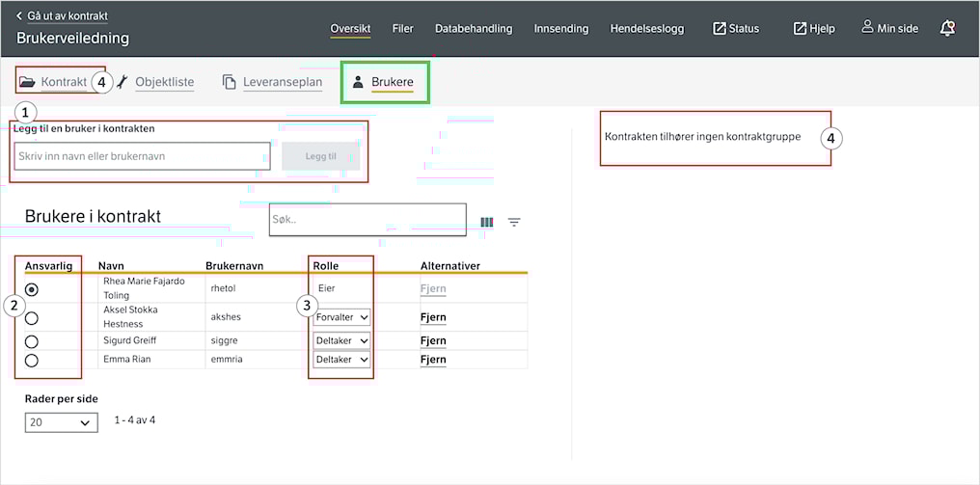Click the Eier role cell
This screenshot has height=485, width=980.
(x=328, y=288)
